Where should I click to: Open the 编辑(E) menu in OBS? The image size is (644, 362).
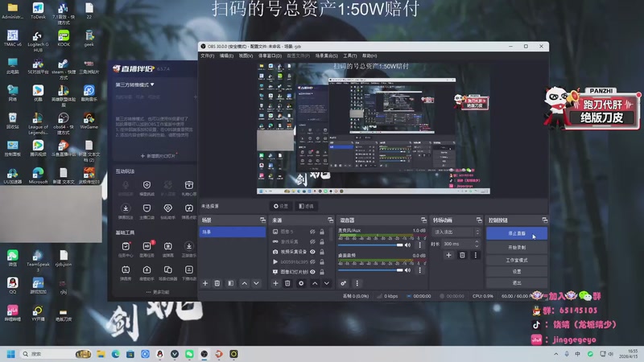click(226, 56)
